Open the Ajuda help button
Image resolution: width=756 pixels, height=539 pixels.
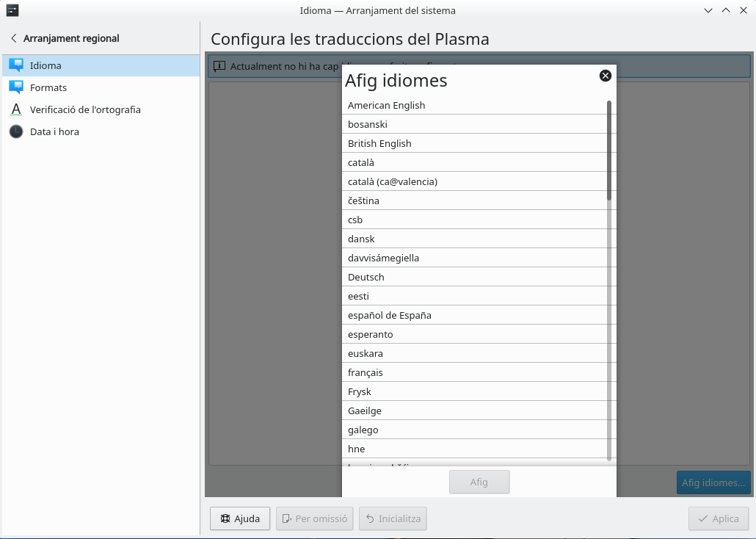(240, 518)
